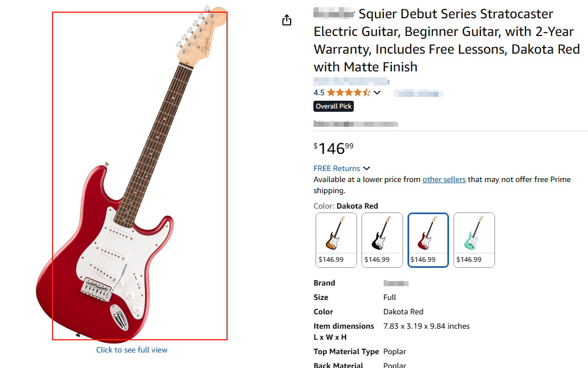This screenshot has width=588, height=368.
Task: Follow the 'other sellers' link
Action: (443, 179)
